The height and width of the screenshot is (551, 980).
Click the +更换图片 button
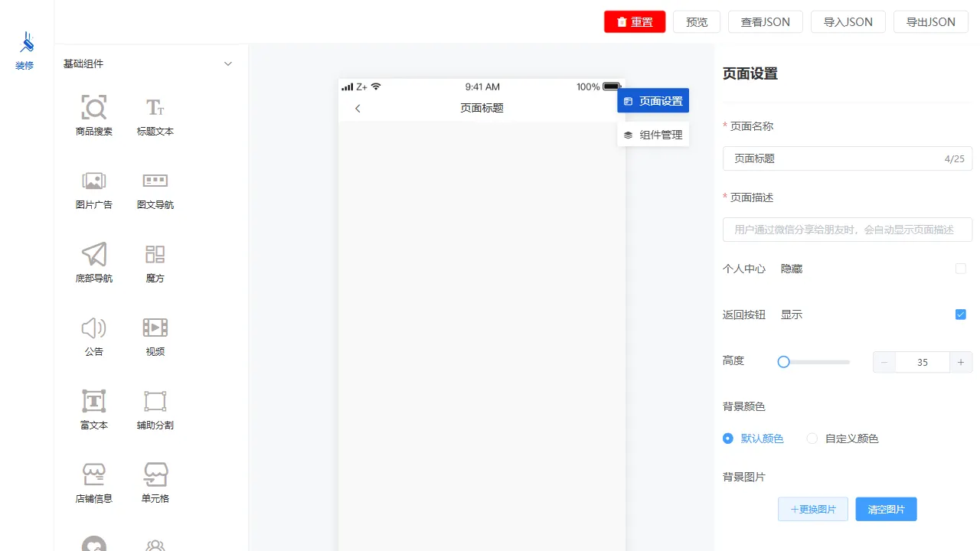click(813, 509)
